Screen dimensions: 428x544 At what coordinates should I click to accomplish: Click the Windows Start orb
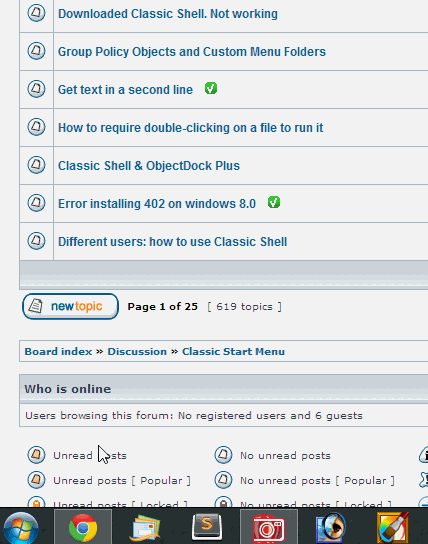coord(21,528)
